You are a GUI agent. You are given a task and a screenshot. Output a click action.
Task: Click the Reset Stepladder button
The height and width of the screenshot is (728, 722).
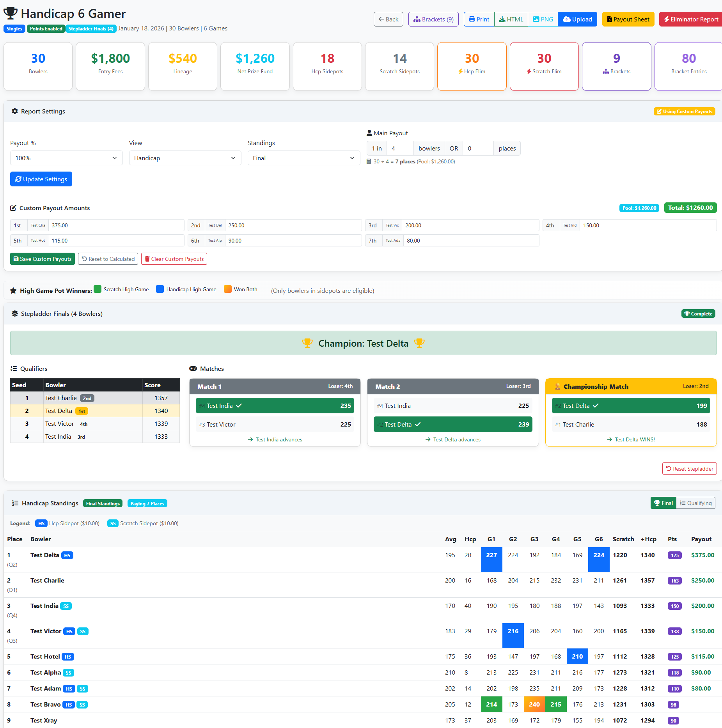(689, 469)
